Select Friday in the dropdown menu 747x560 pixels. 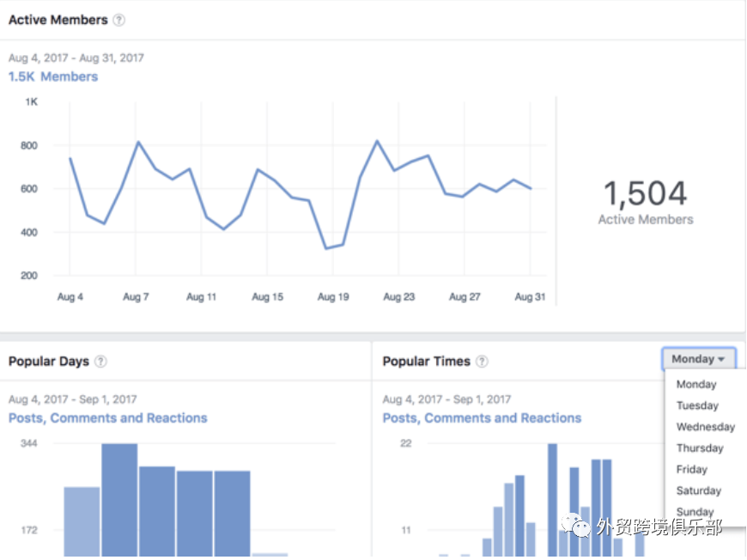691,469
